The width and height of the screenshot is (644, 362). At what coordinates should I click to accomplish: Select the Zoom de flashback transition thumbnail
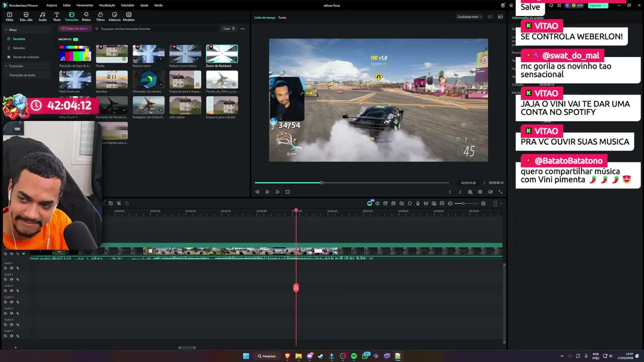222,54
